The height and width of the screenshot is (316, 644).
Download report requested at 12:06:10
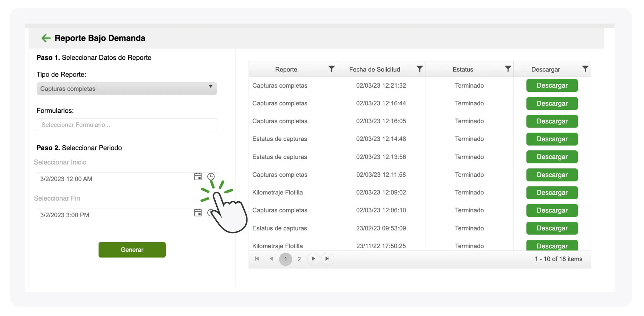point(552,210)
